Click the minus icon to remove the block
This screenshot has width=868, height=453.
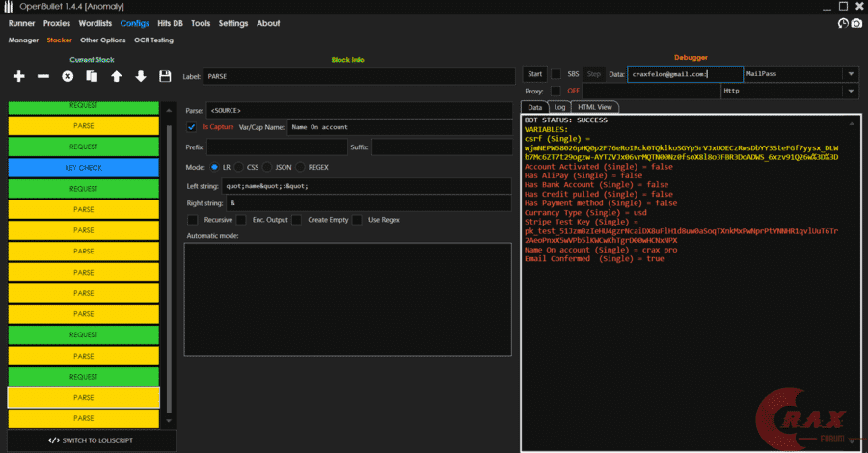[x=43, y=76]
